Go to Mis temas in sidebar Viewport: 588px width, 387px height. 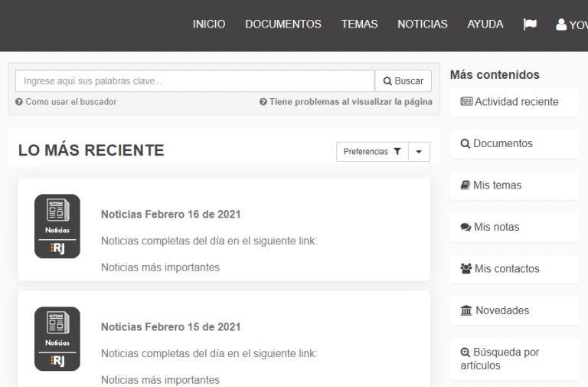click(x=491, y=185)
